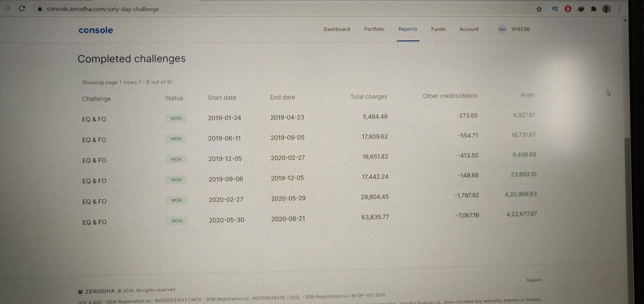Image resolution: width=644 pixels, height=304 pixels.
Task: Open the Funds menu
Action: click(x=438, y=29)
